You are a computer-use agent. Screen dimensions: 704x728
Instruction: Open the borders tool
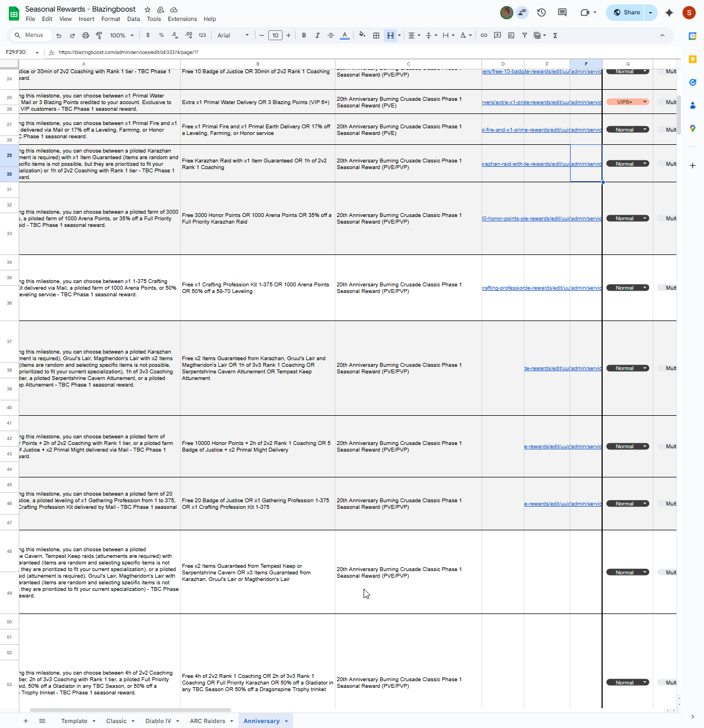tap(376, 35)
